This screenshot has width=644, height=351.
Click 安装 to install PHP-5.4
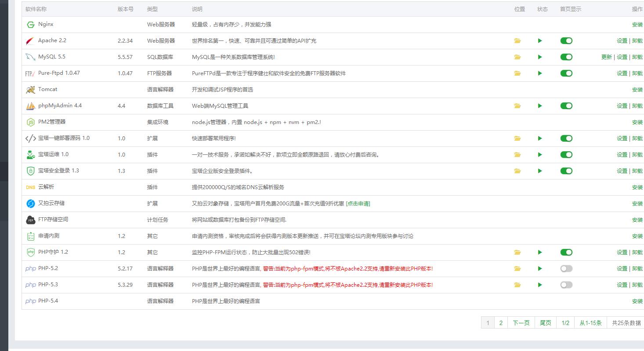click(637, 301)
